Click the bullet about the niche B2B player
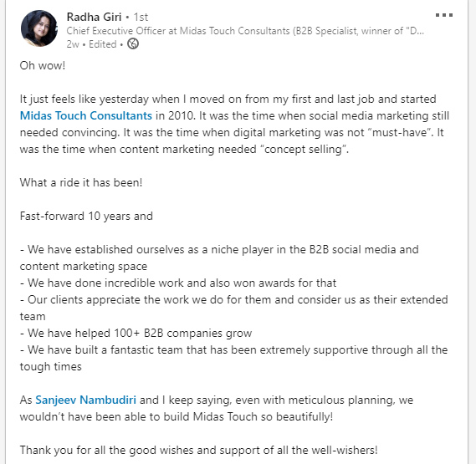This screenshot has width=476, height=464. [219, 257]
